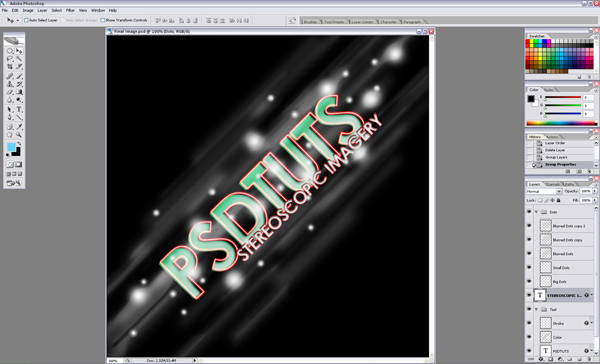Image resolution: width=600 pixels, height=364 pixels.
Task: Select the Slice tool
Action: tap(19, 67)
